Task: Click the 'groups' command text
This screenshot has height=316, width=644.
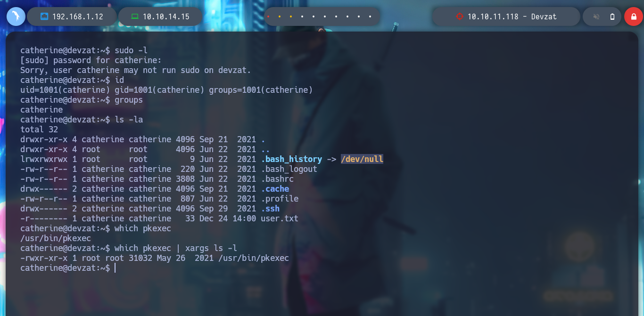Action: click(x=129, y=100)
